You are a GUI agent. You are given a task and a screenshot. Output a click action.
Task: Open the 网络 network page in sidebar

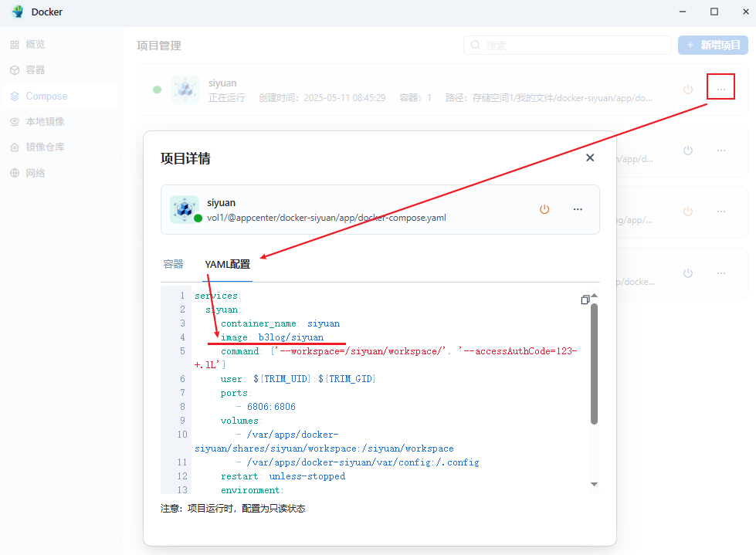pos(28,173)
